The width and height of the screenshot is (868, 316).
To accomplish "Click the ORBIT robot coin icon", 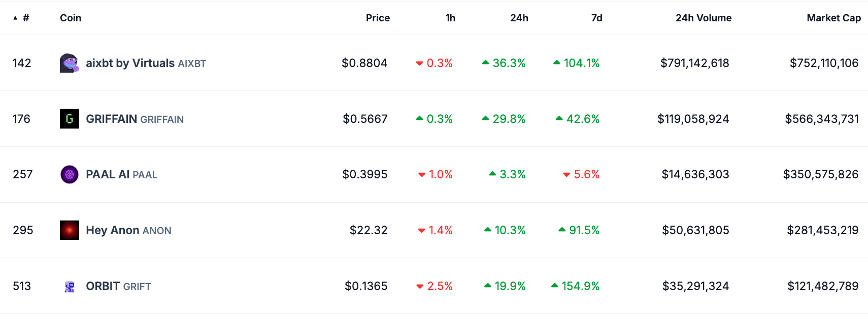I will click(x=69, y=287).
